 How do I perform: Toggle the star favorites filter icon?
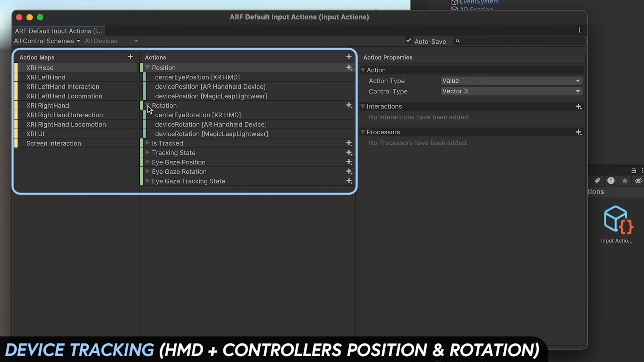(x=624, y=181)
